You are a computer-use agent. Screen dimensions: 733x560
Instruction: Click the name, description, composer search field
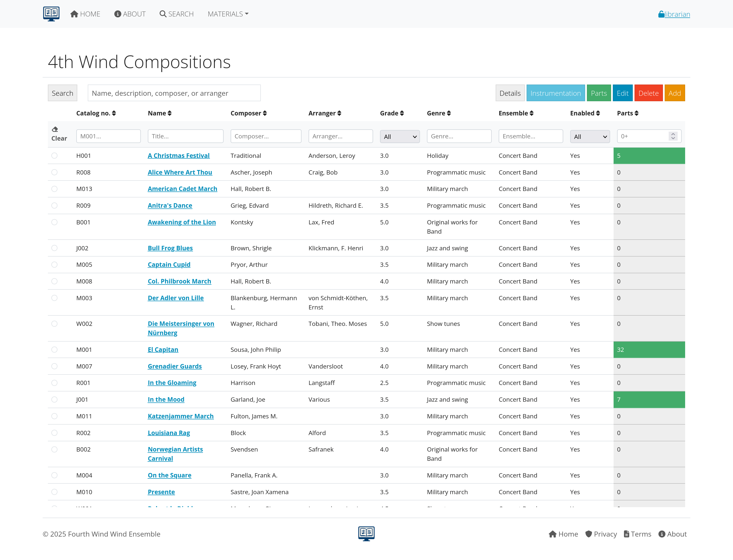(174, 93)
